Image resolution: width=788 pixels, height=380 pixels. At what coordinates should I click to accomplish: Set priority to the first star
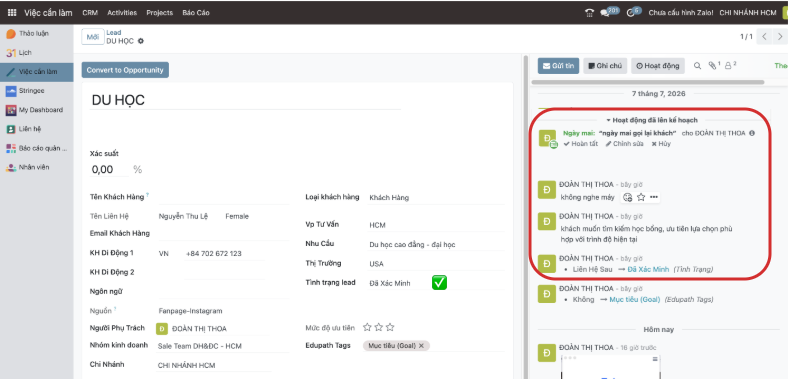tap(367, 328)
